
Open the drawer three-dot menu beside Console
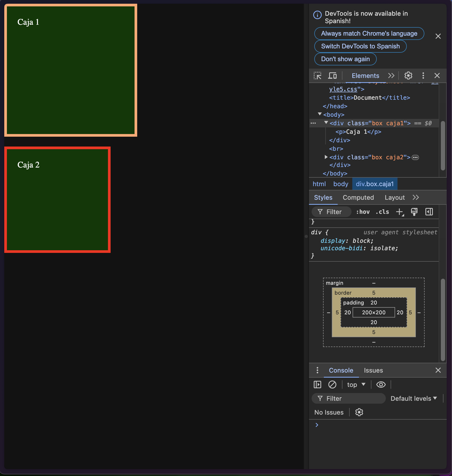(317, 370)
